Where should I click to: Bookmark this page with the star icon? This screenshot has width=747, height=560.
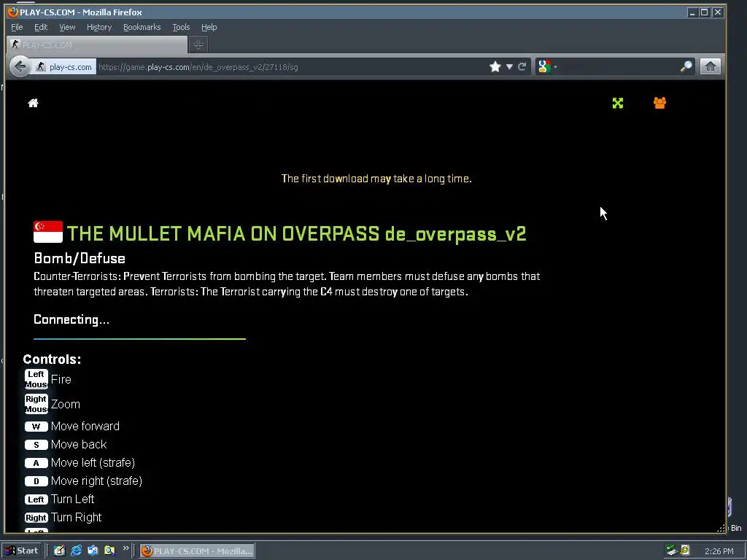point(495,66)
